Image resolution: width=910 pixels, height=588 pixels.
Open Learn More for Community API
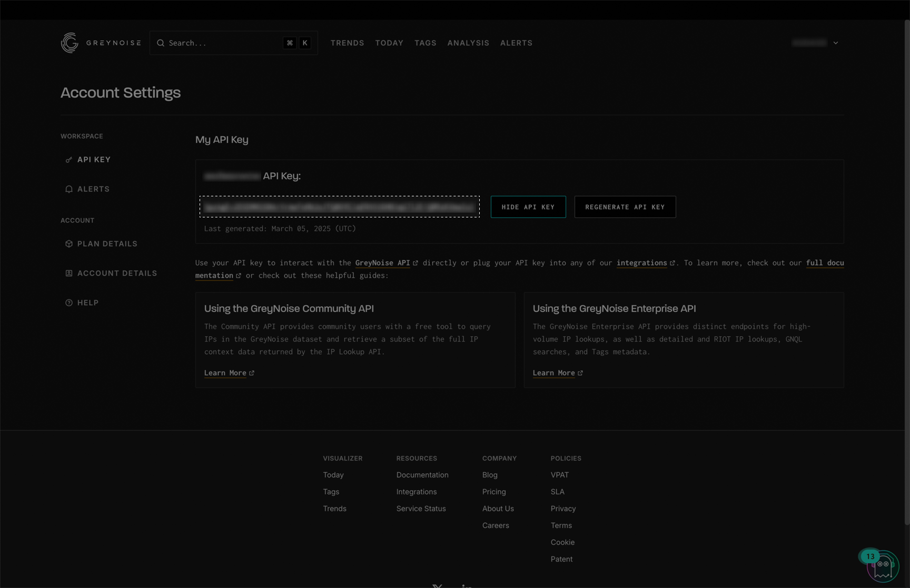[x=225, y=373]
